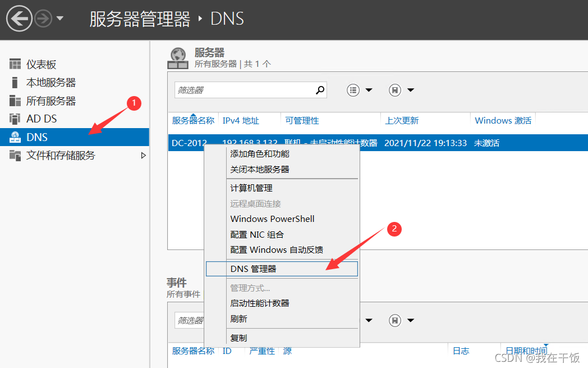Click the list criteria icon in servers toolbar
The width and height of the screenshot is (588, 368).
(353, 90)
